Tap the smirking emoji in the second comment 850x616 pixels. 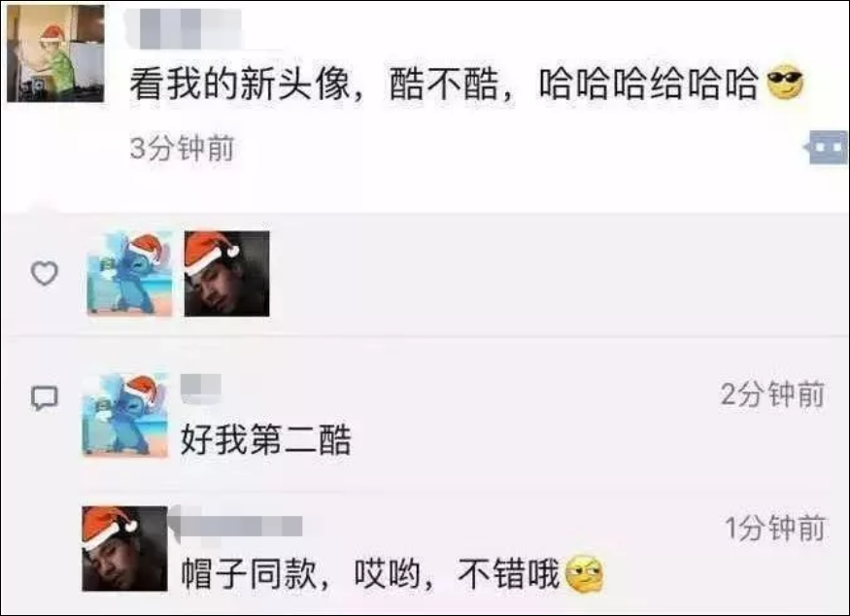click(x=585, y=573)
